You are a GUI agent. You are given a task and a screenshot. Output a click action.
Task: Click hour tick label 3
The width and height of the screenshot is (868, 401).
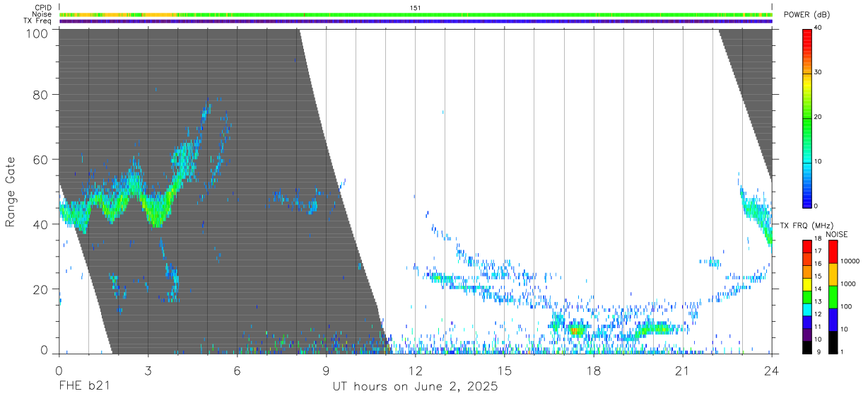[x=148, y=371]
